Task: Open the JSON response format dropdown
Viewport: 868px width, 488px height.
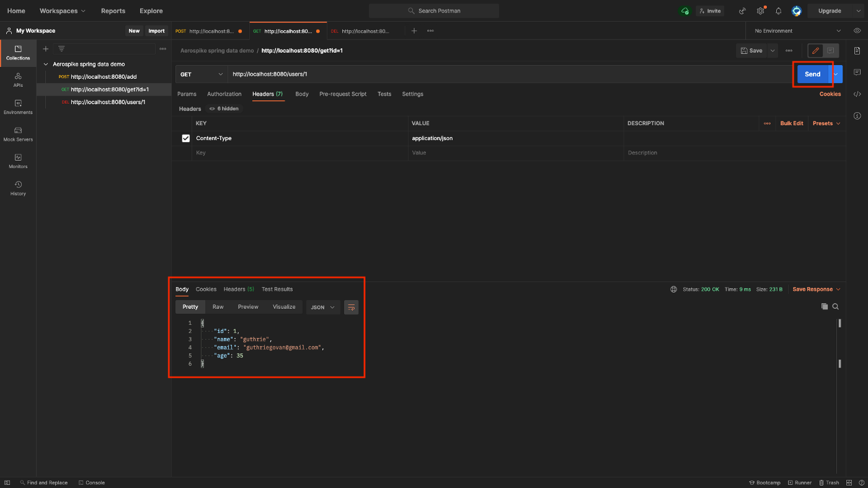Action: click(323, 307)
